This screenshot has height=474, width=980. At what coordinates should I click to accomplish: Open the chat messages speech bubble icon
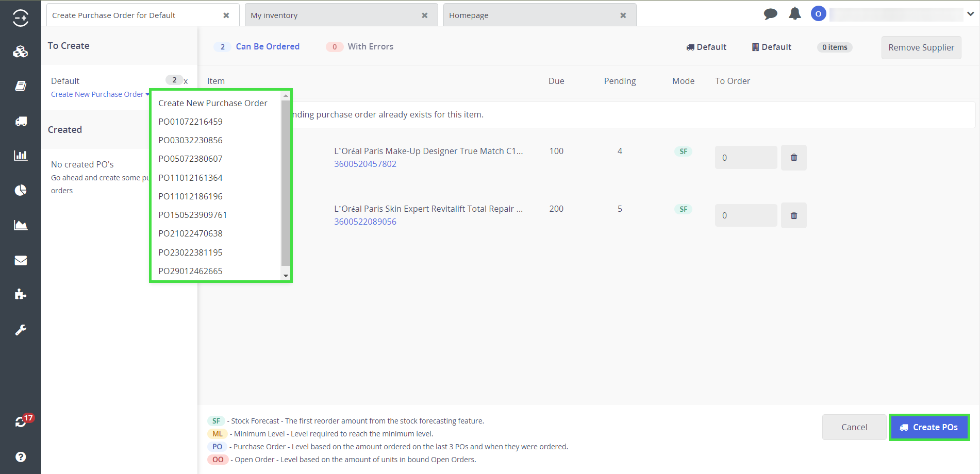770,14
